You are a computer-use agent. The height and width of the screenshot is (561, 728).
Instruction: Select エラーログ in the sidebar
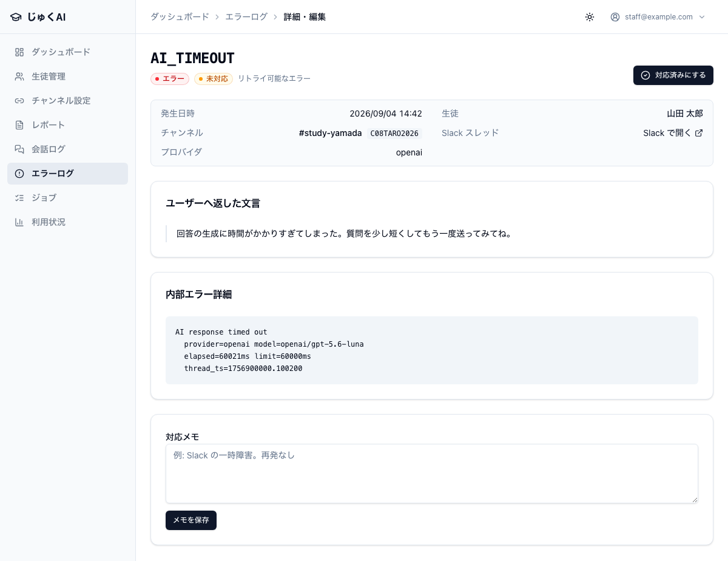[x=67, y=174]
